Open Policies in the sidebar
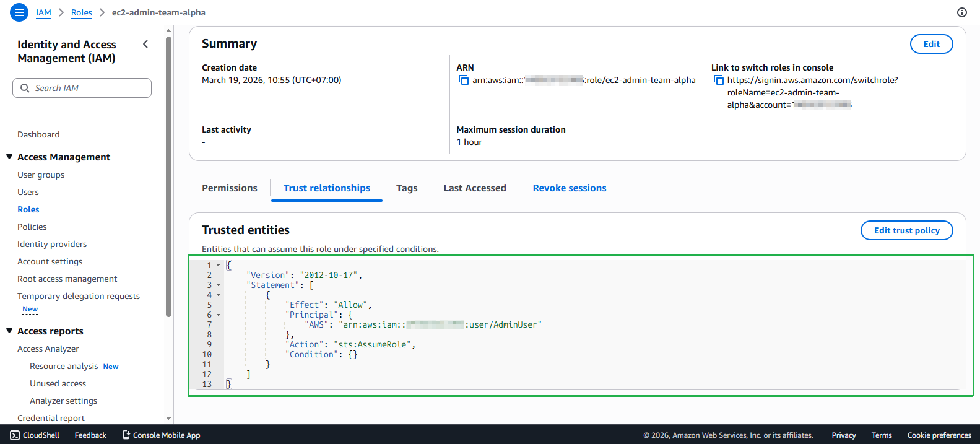 point(32,227)
